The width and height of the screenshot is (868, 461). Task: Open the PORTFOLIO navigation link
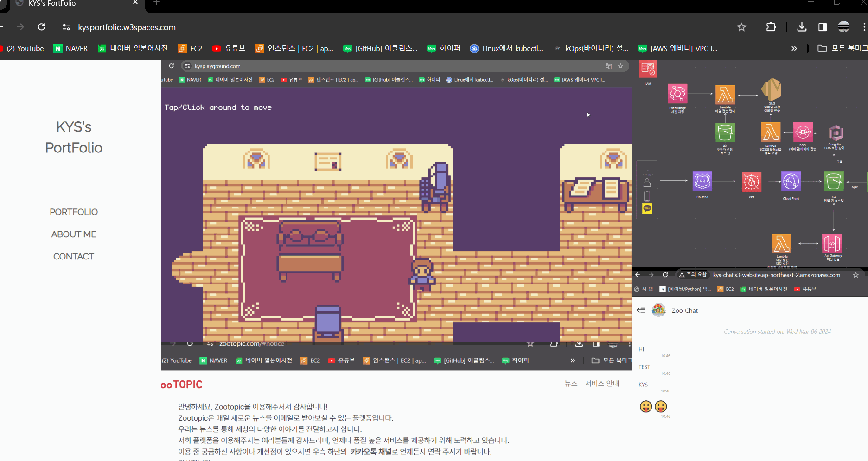click(73, 212)
